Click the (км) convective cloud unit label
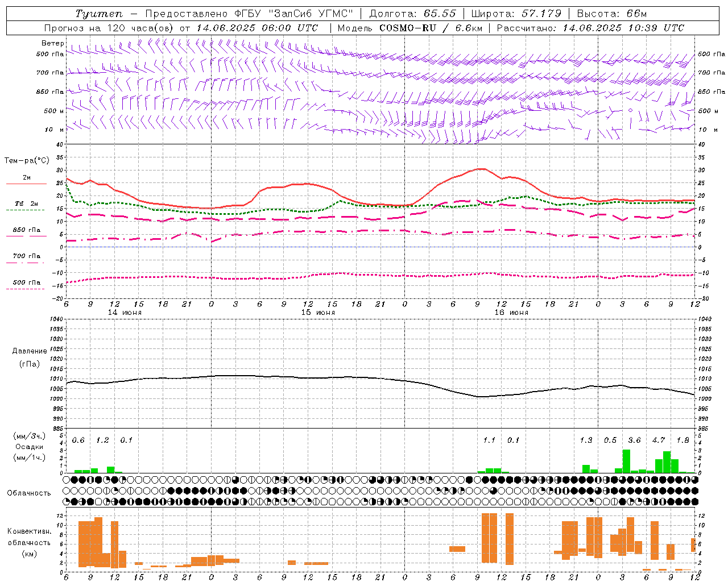The height and width of the screenshot is (582, 728). 29,554
